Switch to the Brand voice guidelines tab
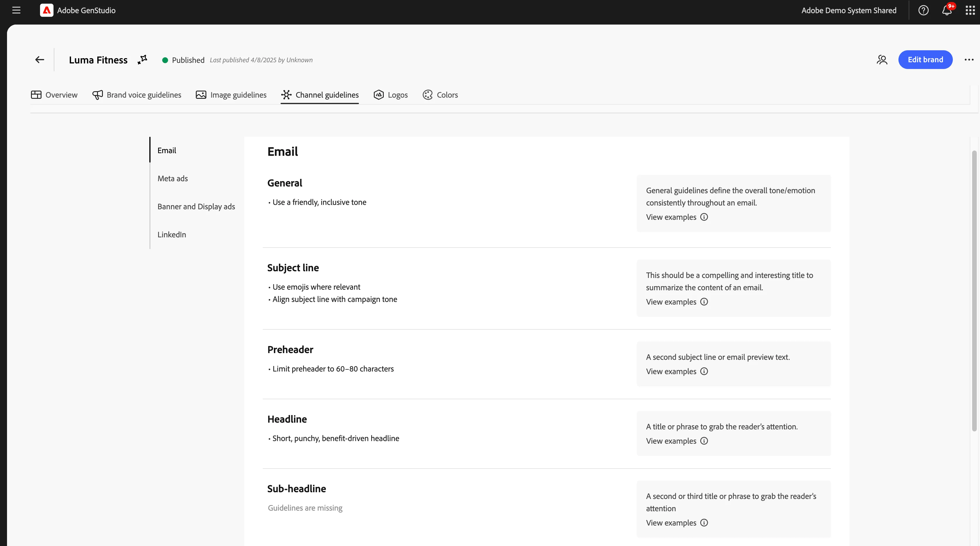 tap(136, 95)
